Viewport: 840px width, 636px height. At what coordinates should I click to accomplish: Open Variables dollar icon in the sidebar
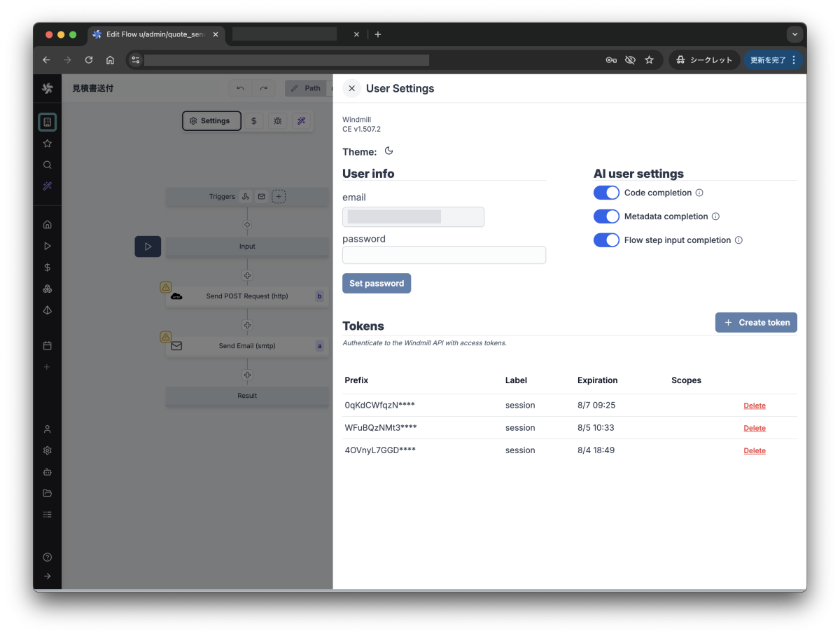(x=48, y=268)
